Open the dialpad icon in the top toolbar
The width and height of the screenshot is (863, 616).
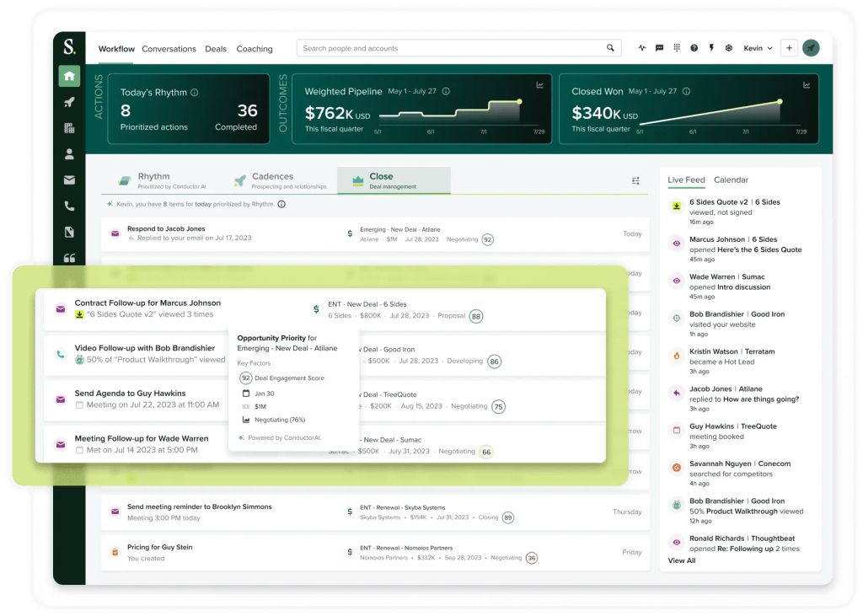point(676,48)
